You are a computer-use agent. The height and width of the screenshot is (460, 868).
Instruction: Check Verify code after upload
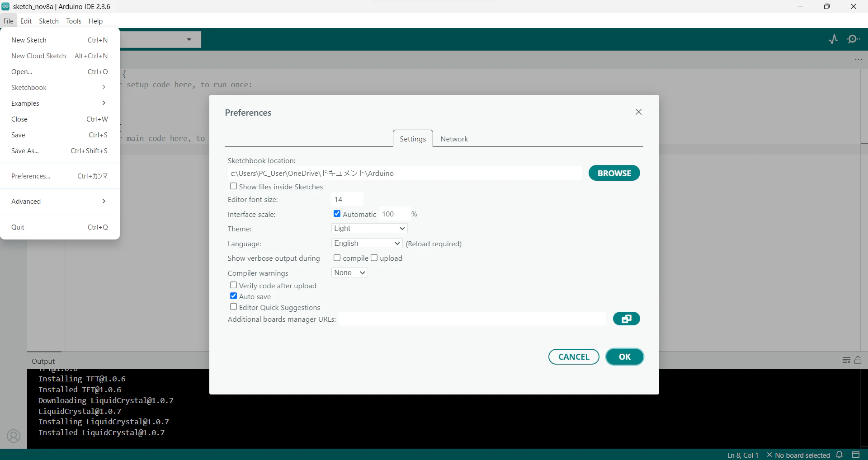[x=233, y=285]
